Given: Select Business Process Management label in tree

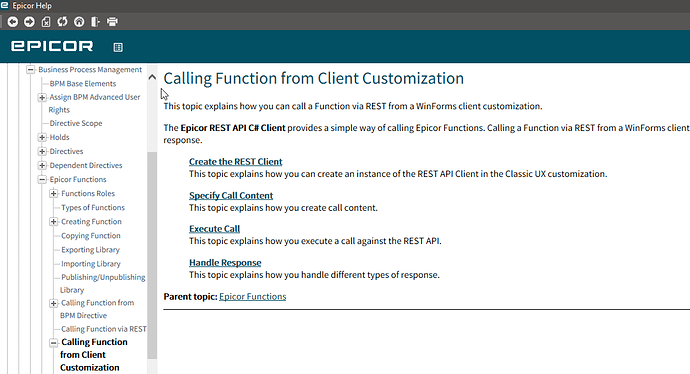Looking at the screenshot, I should click(x=90, y=70).
